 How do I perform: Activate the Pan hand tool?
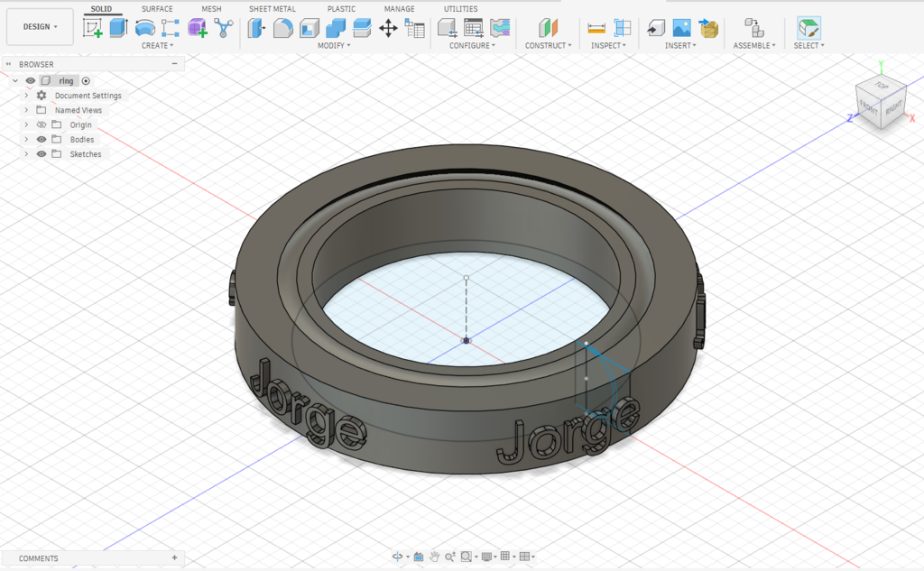click(x=434, y=557)
